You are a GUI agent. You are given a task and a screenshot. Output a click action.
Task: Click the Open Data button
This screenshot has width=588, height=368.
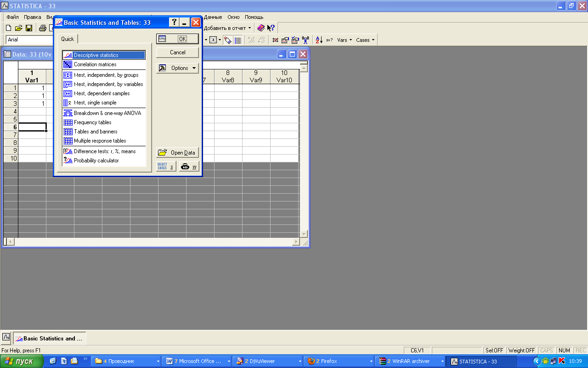pos(177,153)
